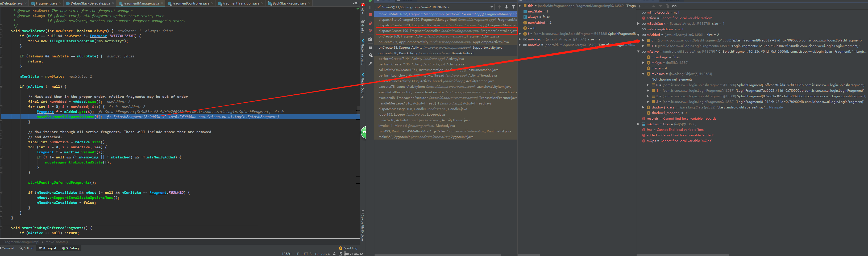Open the Logcat tool window
This screenshot has width=868, height=256.
(48, 248)
